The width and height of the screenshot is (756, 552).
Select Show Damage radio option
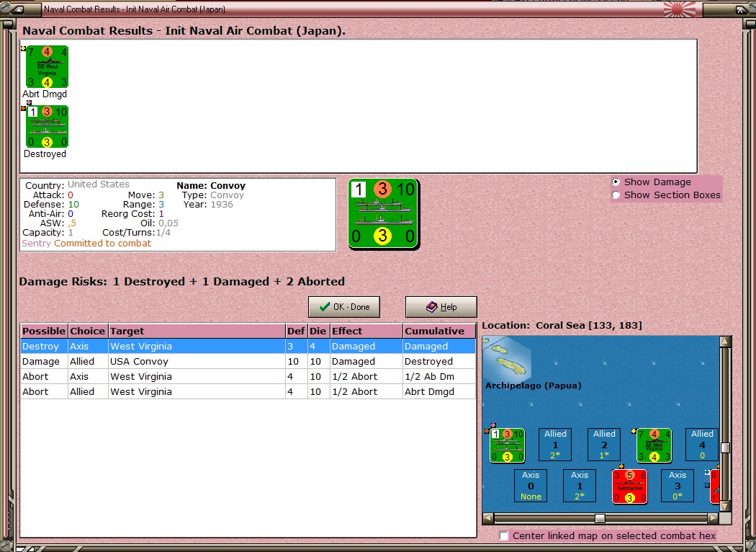tap(616, 182)
